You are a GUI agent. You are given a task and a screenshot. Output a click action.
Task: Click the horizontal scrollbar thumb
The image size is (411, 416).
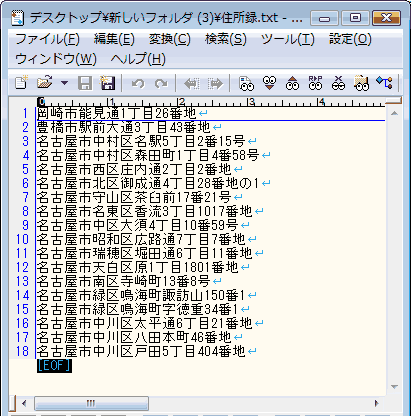pos(91,403)
